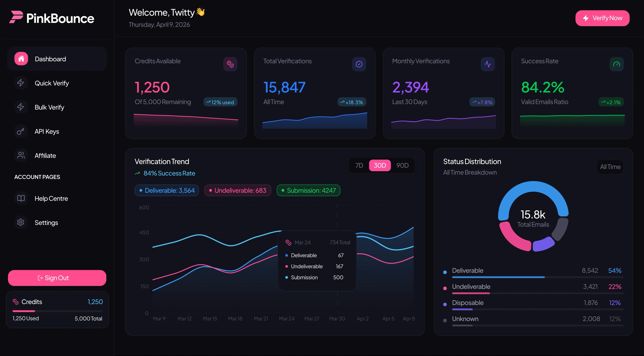Toggle the Submission: 4247 series chip

click(x=309, y=190)
